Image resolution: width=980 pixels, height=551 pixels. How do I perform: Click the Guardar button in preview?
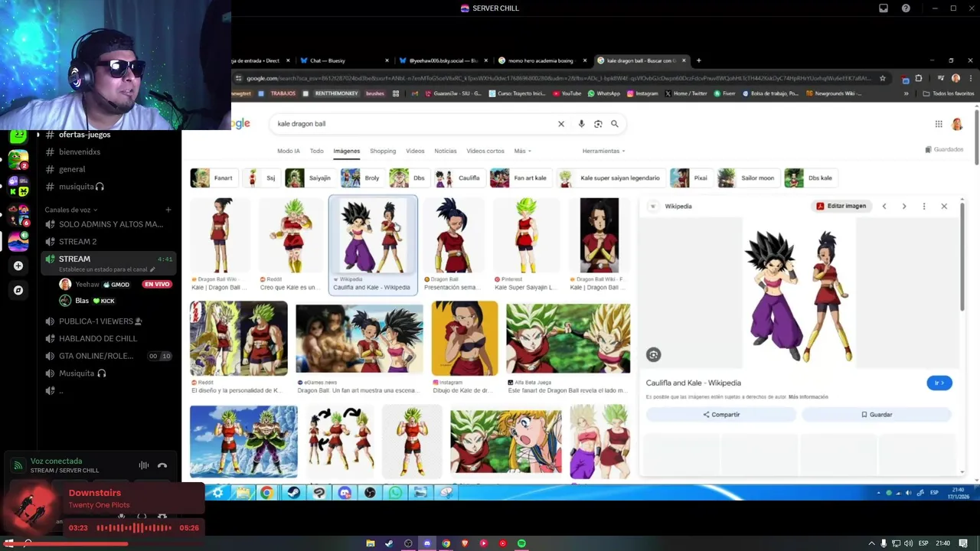[877, 415]
